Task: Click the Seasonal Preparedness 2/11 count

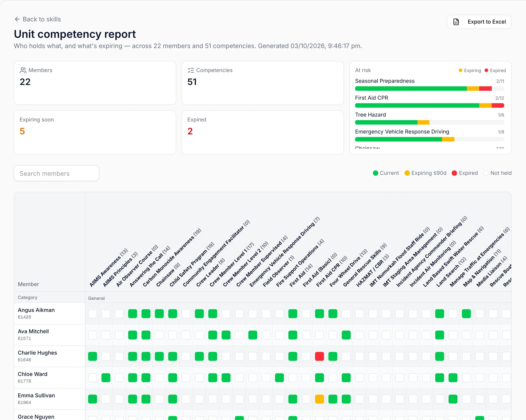Action: 500,81
